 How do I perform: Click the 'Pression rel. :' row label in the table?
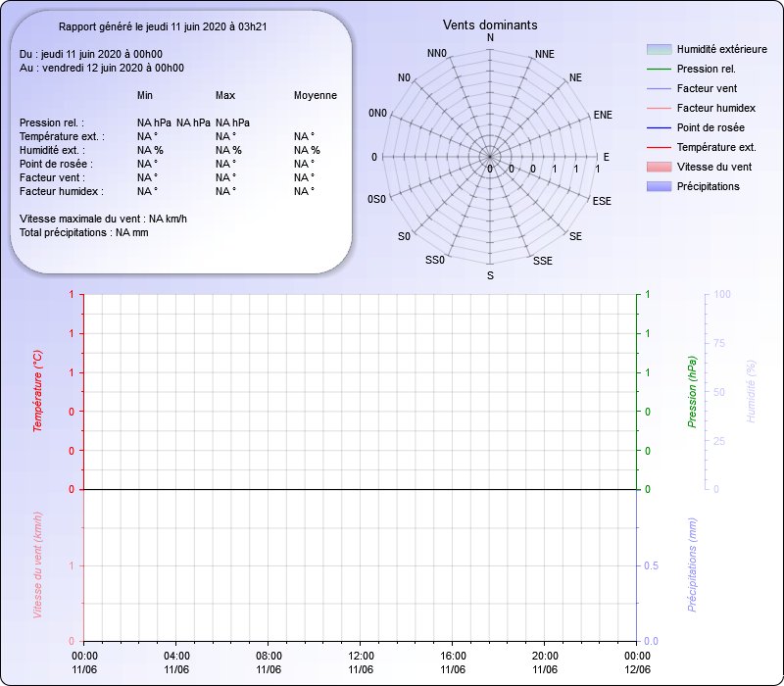coord(52,123)
